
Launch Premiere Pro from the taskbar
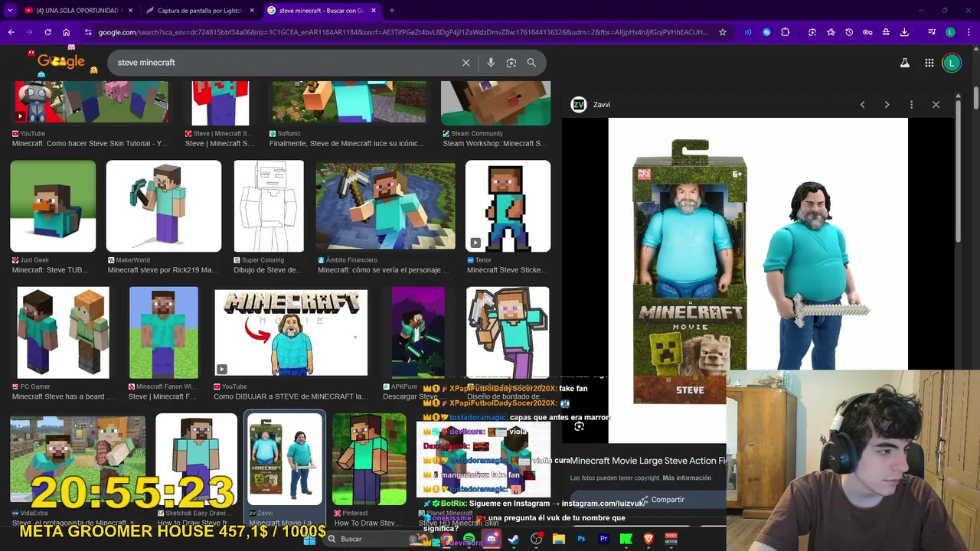(x=603, y=540)
